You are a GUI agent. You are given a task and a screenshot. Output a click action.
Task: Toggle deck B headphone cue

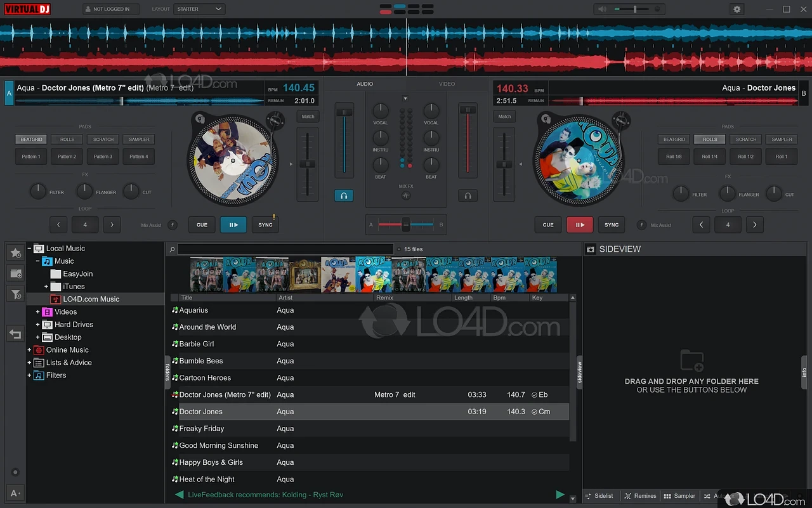[x=468, y=196]
